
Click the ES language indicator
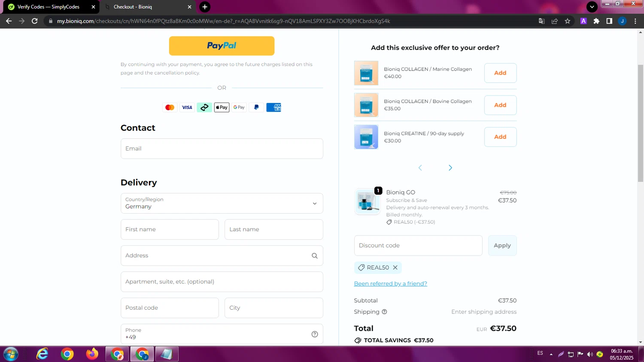540,353
